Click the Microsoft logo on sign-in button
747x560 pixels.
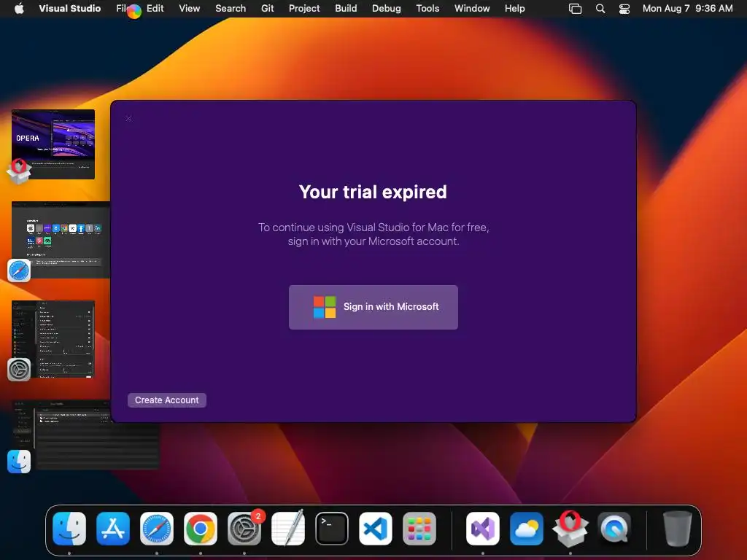click(325, 307)
